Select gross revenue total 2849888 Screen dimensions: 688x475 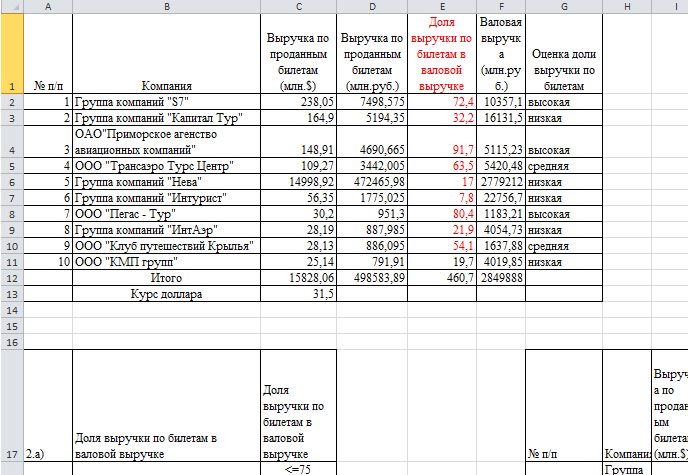[501, 278]
